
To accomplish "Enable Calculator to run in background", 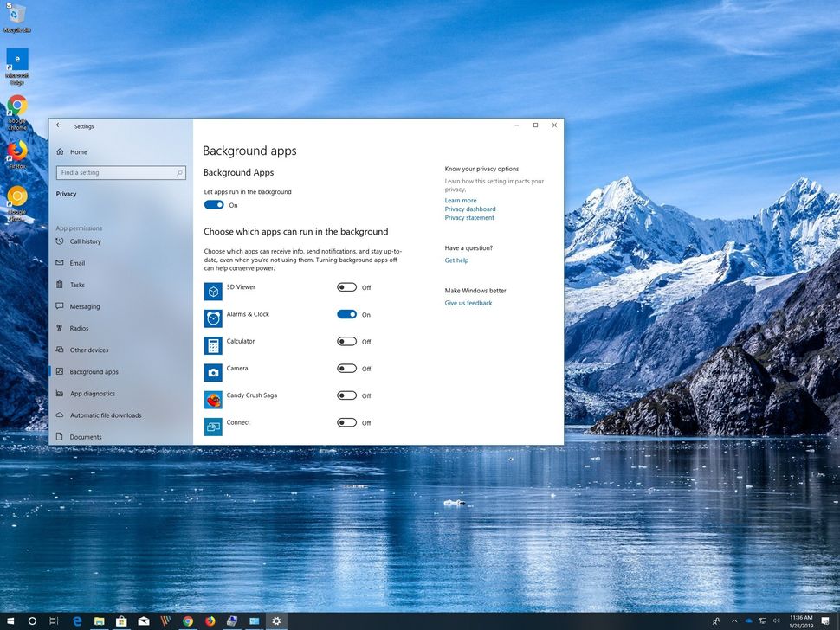I will coord(346,341).
